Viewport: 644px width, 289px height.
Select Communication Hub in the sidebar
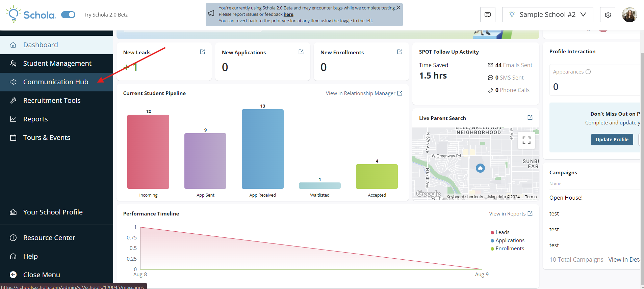coord(56,82)
